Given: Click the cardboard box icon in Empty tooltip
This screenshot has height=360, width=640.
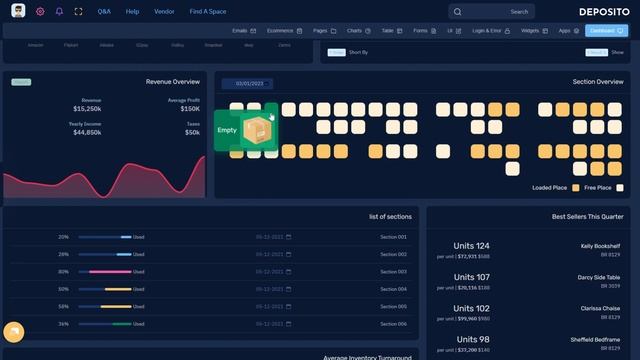Looking at the screenshot, I should (257, 130).
